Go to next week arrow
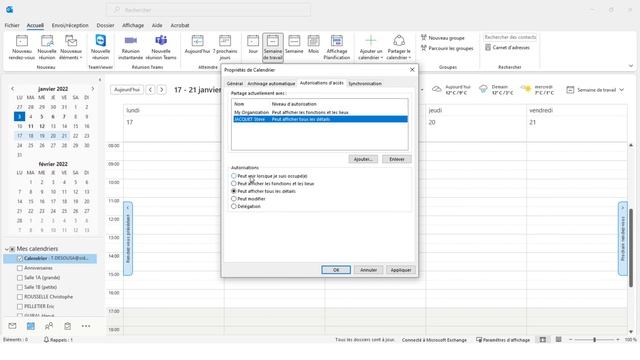 click(x=162, y=89)
